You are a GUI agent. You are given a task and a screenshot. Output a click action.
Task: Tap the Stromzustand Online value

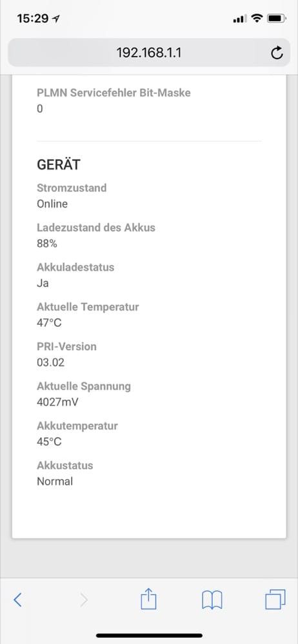(52, 204)
